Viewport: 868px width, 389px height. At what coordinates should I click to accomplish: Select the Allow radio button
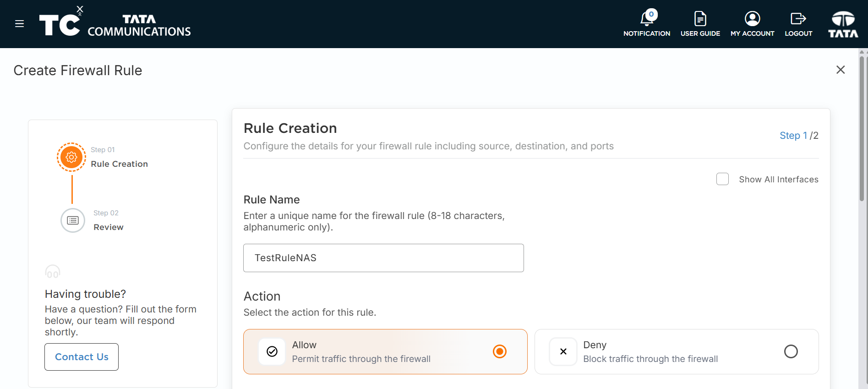click(x=499, y=351)
